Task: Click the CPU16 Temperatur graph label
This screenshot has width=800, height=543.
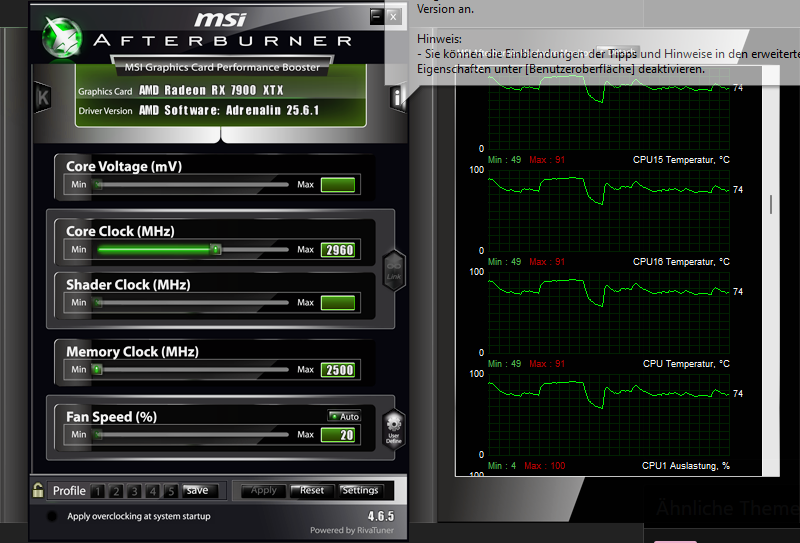Action: pyautogui.click(x=681, y=262)
